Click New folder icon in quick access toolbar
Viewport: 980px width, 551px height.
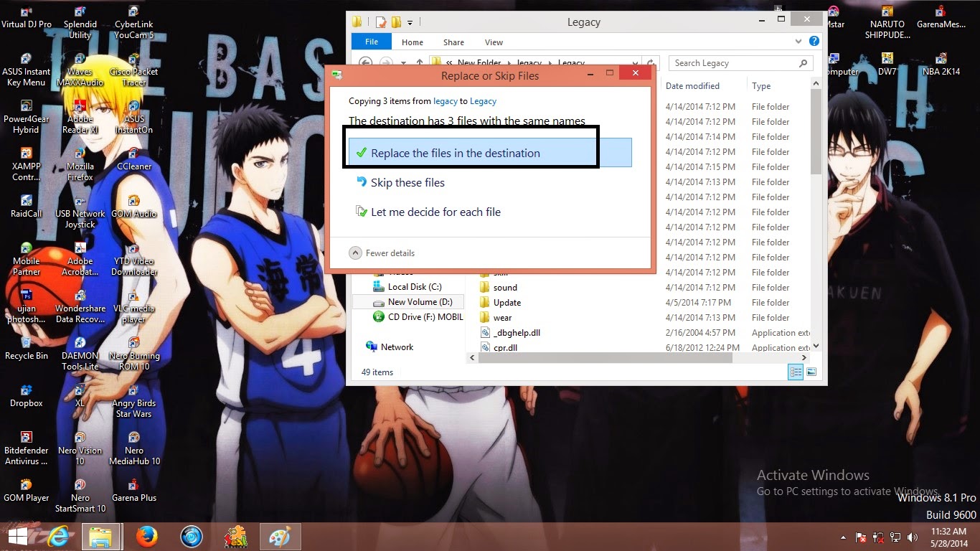pyautogui.click(x=395, y=22)
